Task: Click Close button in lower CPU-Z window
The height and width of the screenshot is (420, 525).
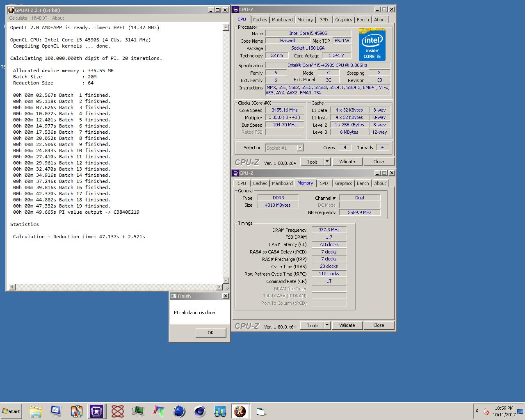Action: pyautogui.click(x=379, y=325)
